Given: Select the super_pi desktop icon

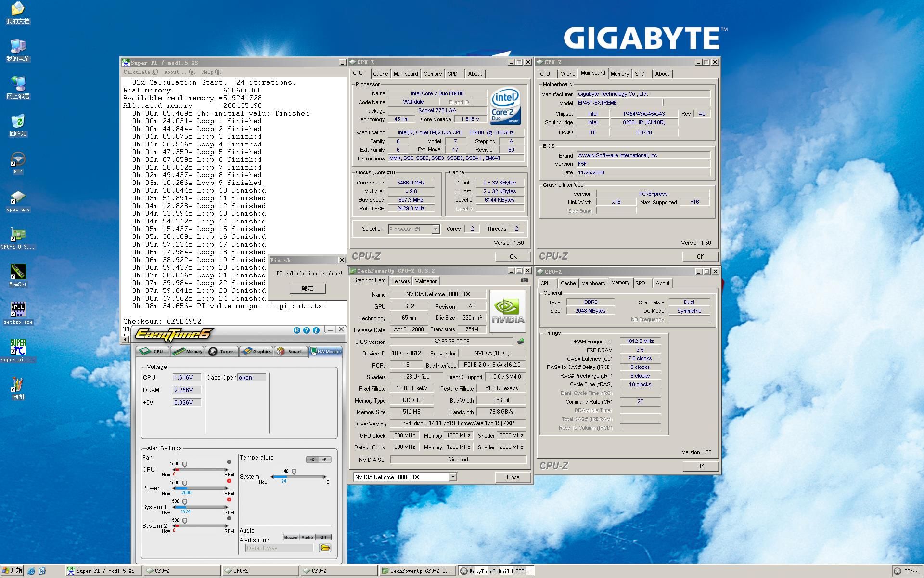Looking at the screenshot, I should pyautogui.click(x=18, y=351).
